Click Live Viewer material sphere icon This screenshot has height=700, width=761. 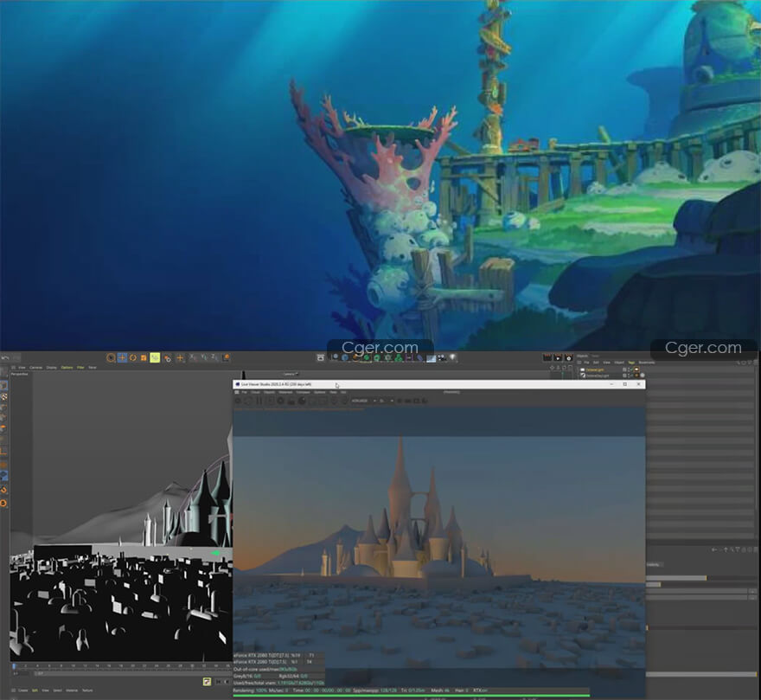pyautogui.click(x=302, y=401)
